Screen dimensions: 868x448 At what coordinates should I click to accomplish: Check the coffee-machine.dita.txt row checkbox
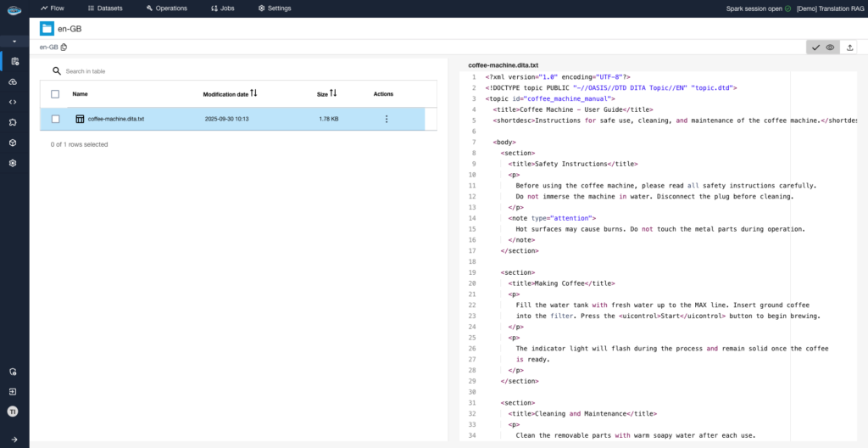click(55, 120)
